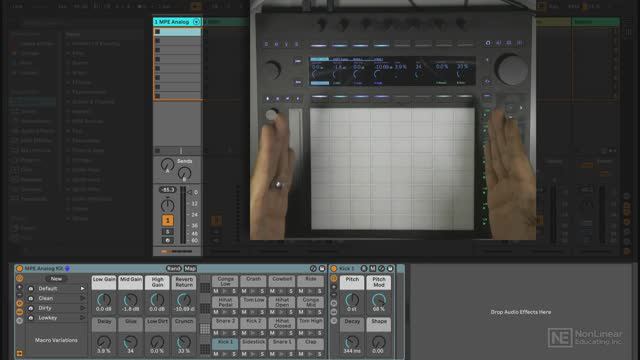
Task: Toggle the top orange sidebar button in the Kick 1 rack
Action: point(334,279)
